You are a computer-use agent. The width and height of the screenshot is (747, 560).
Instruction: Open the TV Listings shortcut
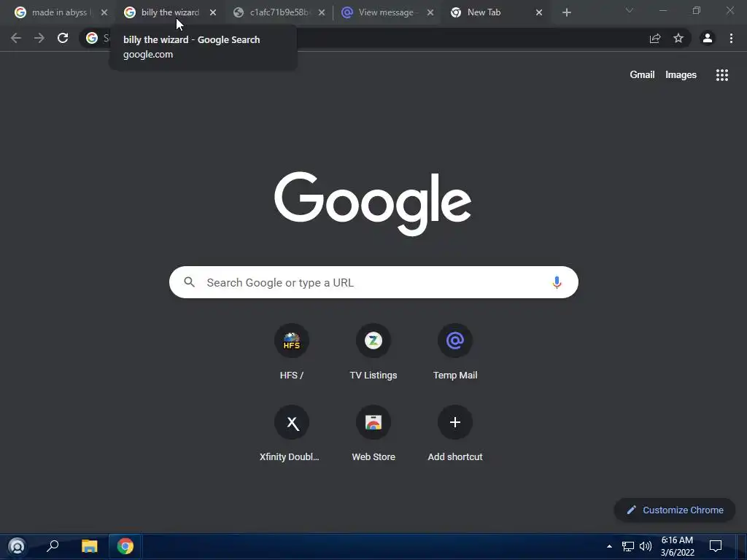(x=373, y=352)
